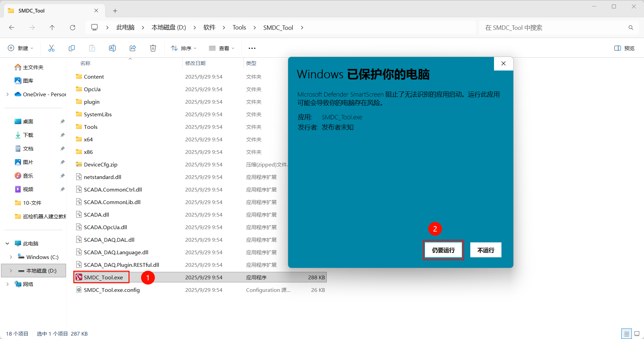Select the SMDC_Tool.exe file
The width and height of the screenshot is (644, 339).
point(103,277)
